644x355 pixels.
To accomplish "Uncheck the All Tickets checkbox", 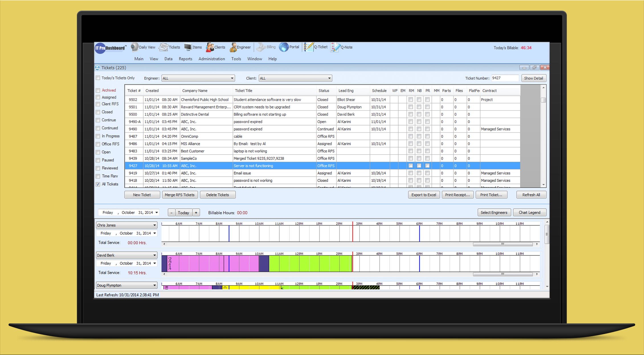I will click(x=98, y=184).
